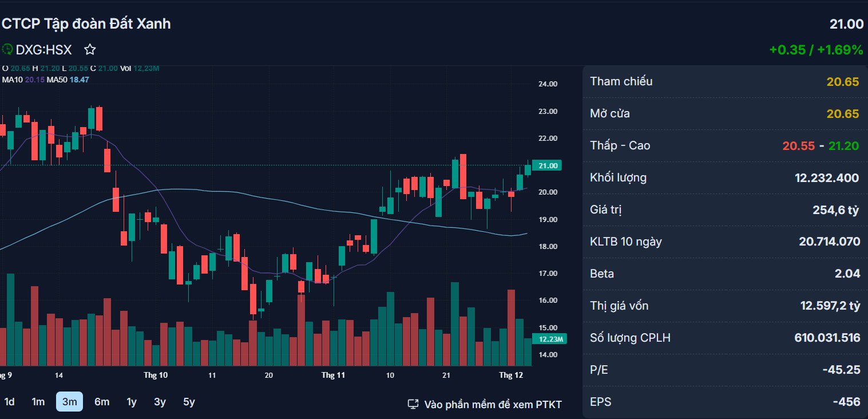This screenshot has width=868, height=419.
Task: Click the company name 'CTCP Tập đoàn Đất Xanh'
Action: click(86, 23)
